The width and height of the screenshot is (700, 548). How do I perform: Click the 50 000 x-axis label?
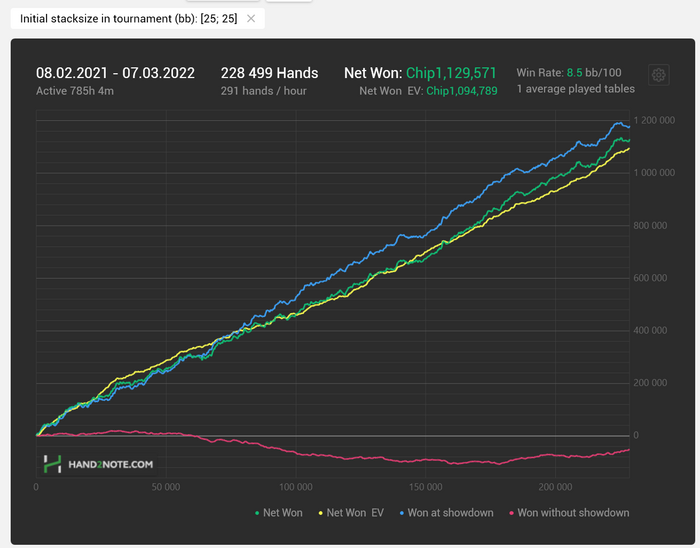166,487
